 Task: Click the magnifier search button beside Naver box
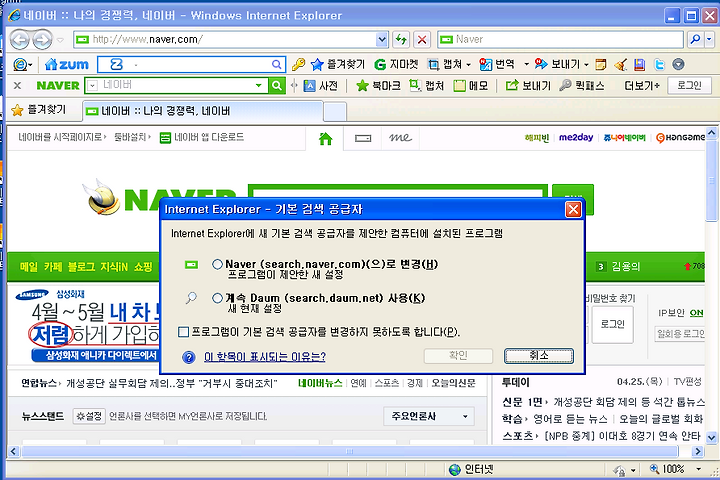[695, 40]
